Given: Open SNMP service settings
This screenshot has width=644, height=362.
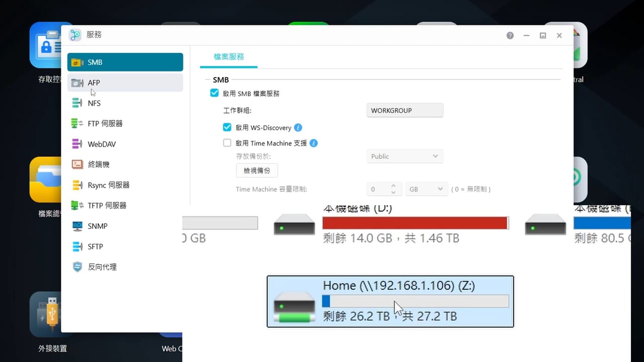Looking at the screenshot, I should 125,226.
